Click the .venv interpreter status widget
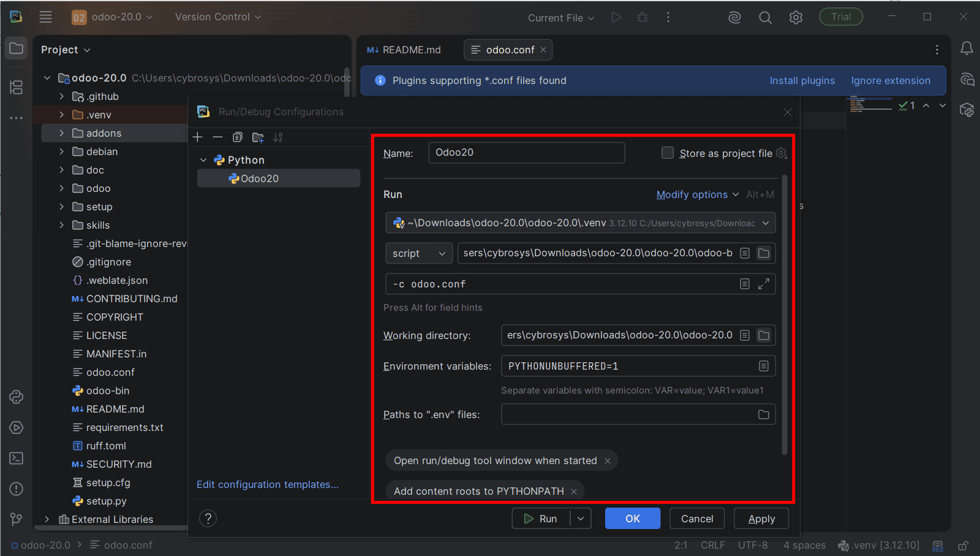Viewport: 980px width, 556px height. (879, 545)
